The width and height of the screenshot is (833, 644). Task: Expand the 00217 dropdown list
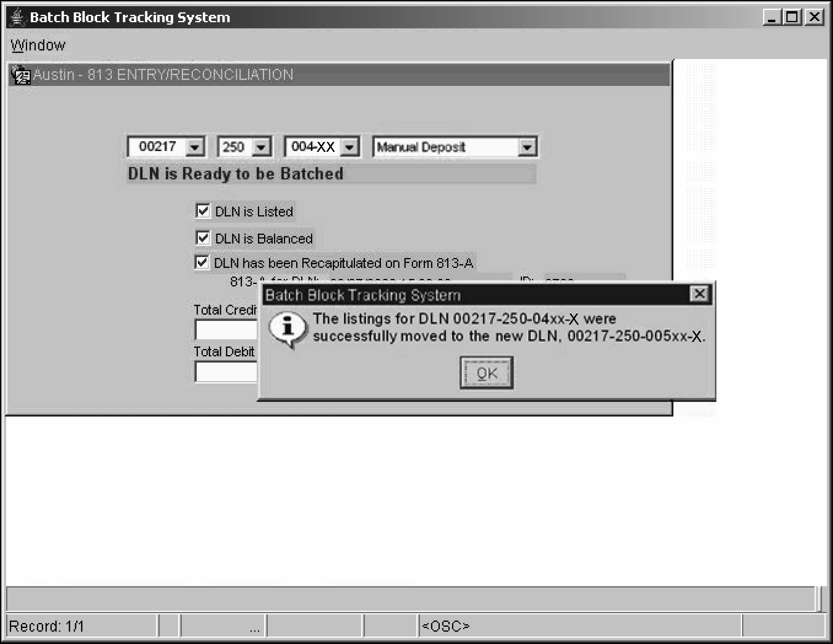pos(194,147)
